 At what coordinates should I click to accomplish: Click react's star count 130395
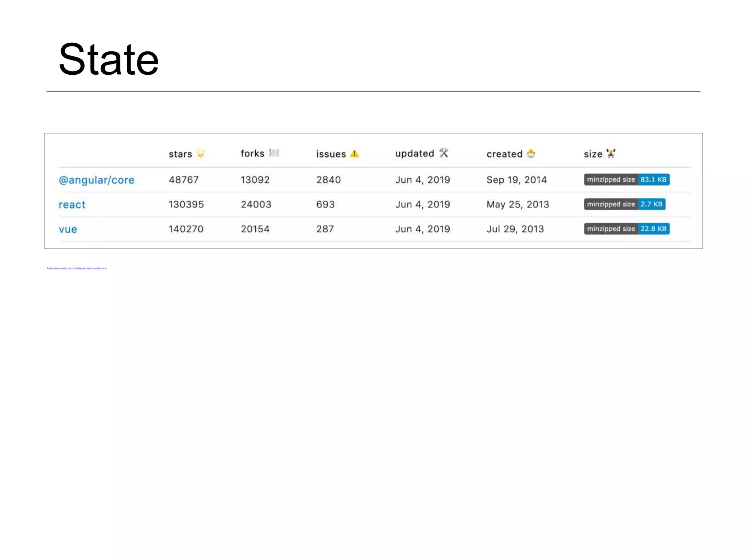[186, 204]
